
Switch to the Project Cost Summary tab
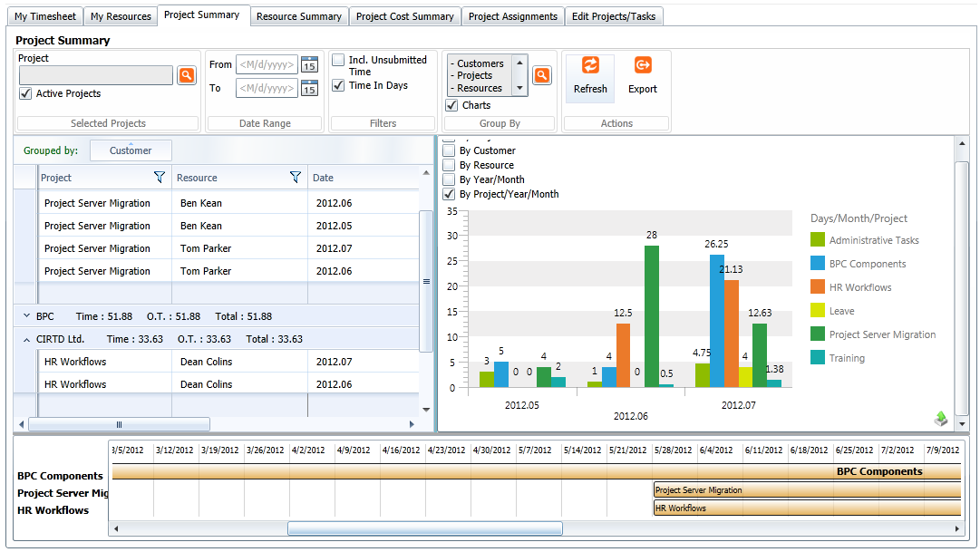pos(404,16)
